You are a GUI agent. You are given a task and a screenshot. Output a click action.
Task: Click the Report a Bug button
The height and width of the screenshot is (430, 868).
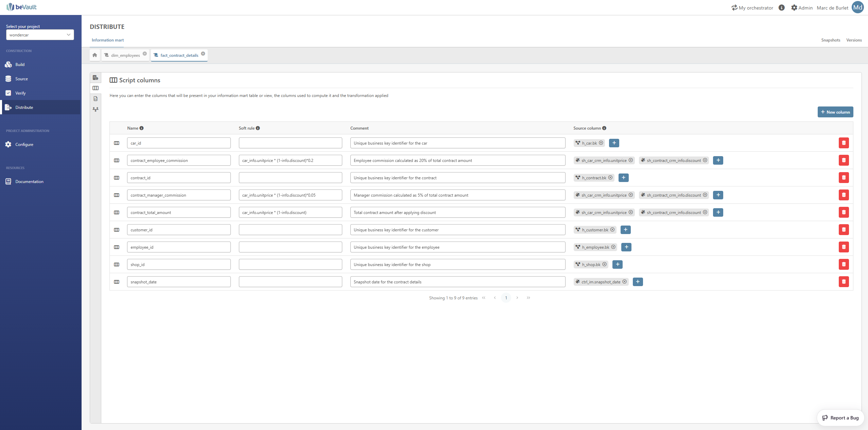tap(840, 418)
